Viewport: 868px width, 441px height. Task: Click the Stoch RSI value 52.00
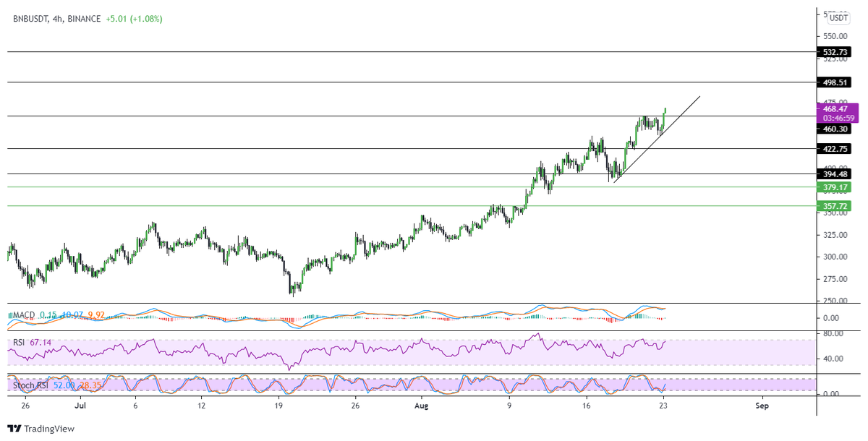(64, 385)
